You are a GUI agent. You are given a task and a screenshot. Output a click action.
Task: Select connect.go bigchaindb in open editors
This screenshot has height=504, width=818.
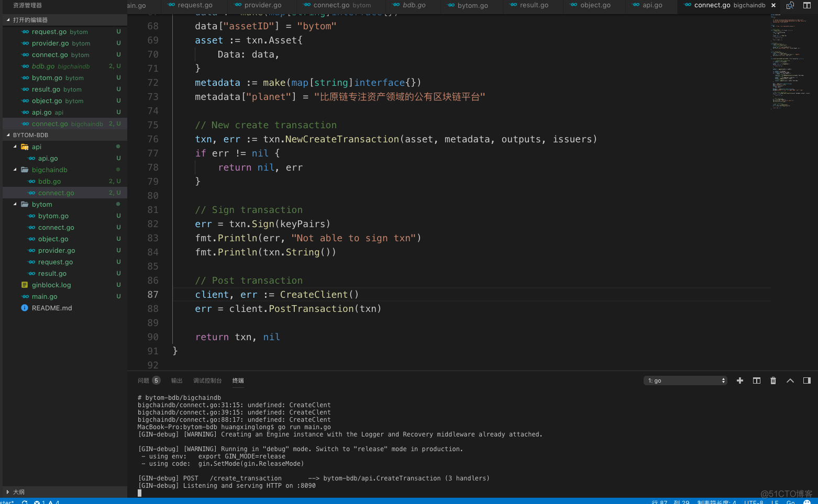[65, 124]
